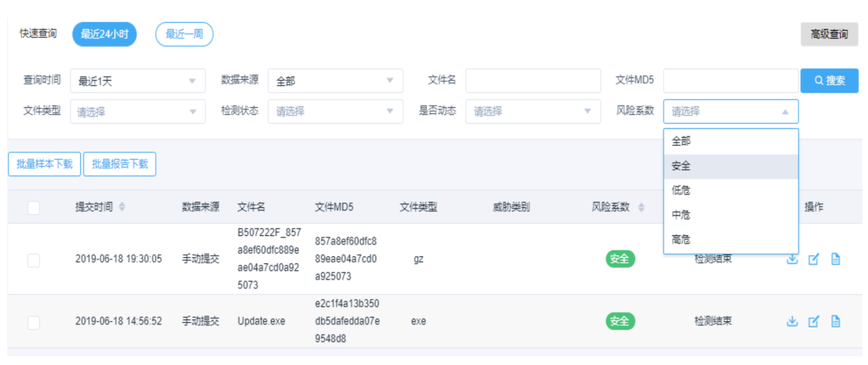
Task: Click the 文件MD5 input field
Action: tap(730, 81)
